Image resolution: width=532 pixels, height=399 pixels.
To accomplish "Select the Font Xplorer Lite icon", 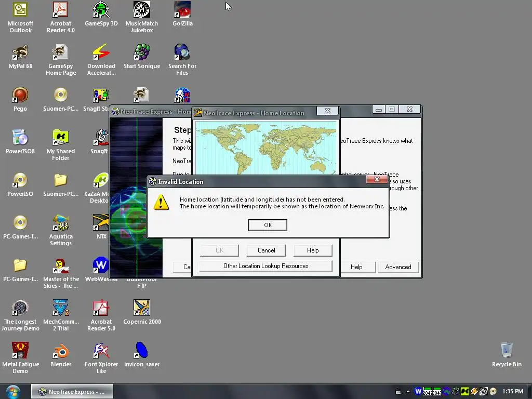I will [101, 358].
